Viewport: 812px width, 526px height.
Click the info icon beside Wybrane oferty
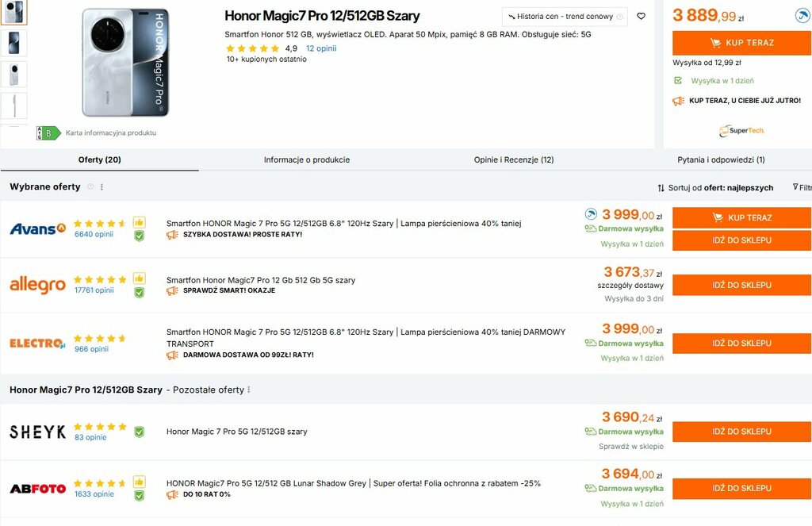click(90, 187)
